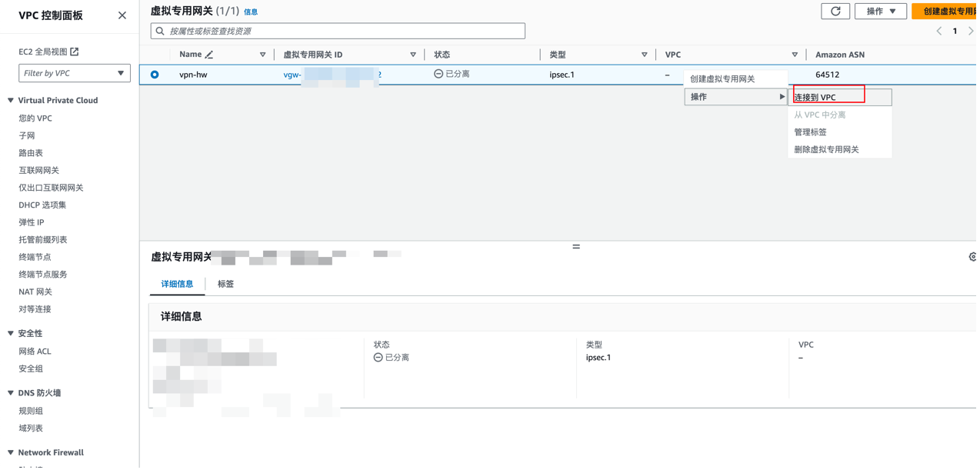Image resolution: width=980 pixels, height=470 pixels.
Task: Go to next page arrow
Action: tap(971, 31)
